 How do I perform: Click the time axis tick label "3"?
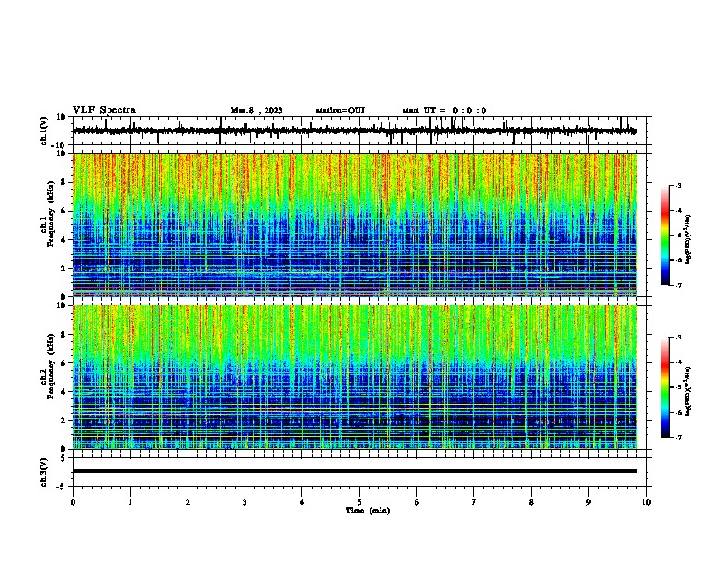[x=245, y=502]
